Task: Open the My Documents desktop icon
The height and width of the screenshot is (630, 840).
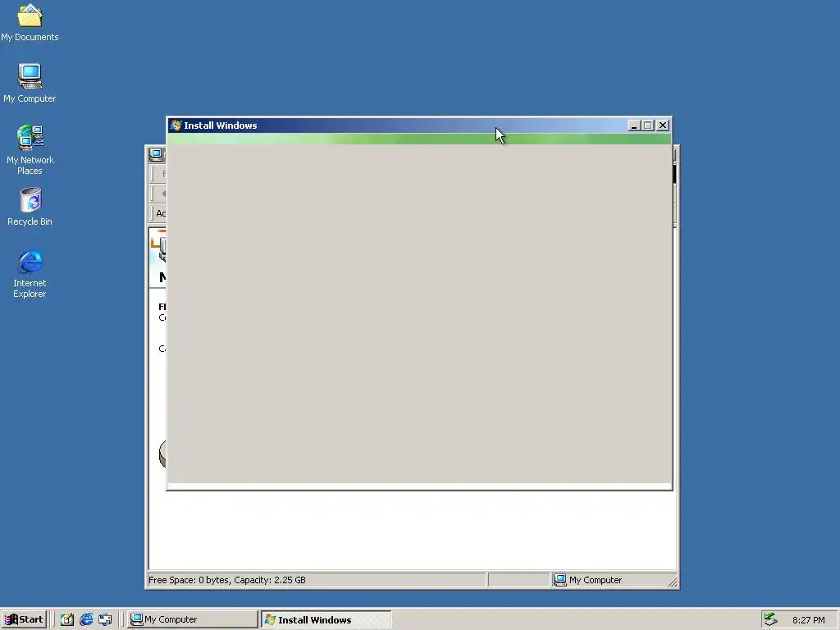Action: pos(30,22)
